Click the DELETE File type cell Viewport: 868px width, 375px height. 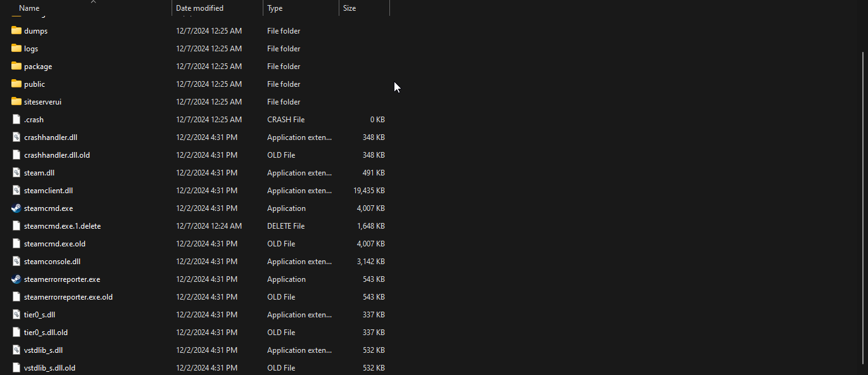point(286,226)
